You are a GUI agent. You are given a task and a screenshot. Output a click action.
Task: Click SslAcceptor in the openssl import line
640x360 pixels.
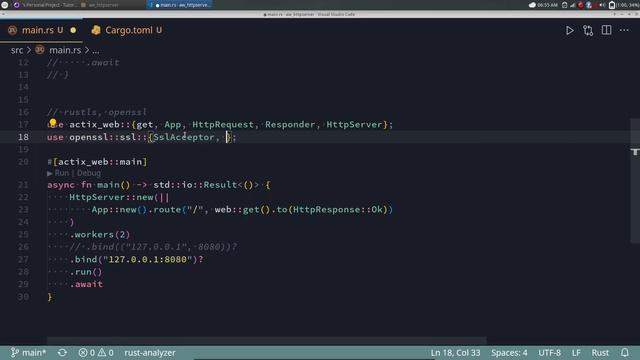point(183,137)
